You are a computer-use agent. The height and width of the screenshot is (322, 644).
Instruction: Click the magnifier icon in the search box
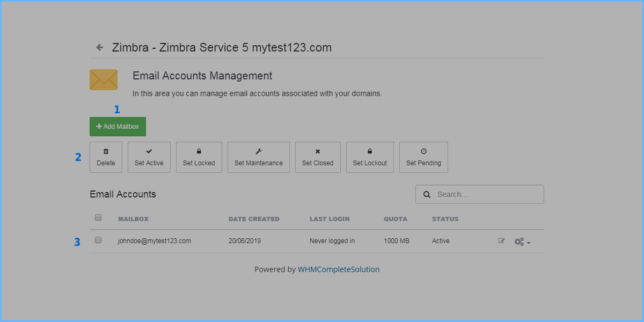pyautogui.click(x=427, y=194)
